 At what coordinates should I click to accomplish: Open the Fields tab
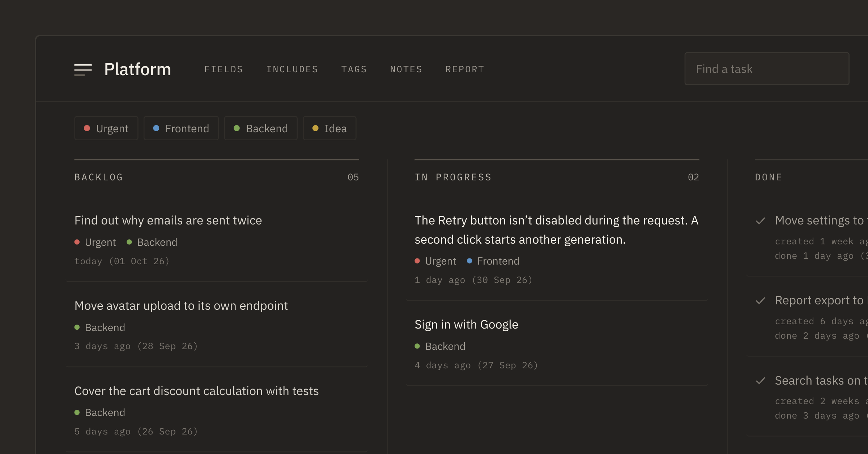pos(224,69)
